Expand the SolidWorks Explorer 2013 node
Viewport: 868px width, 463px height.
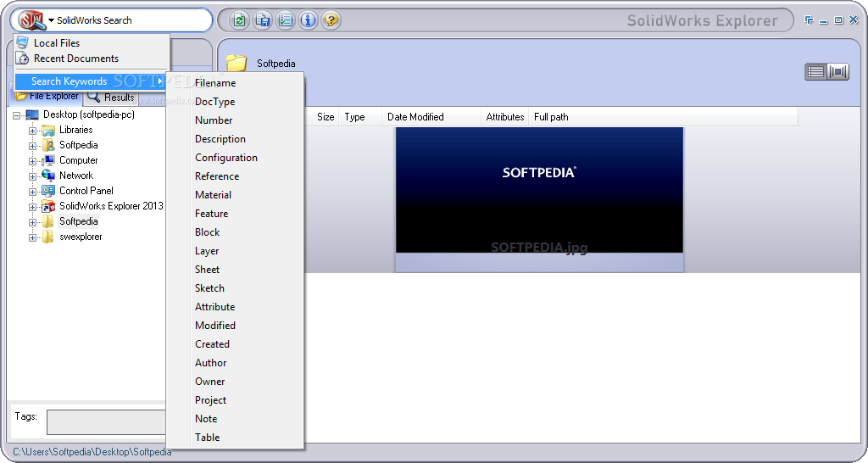coord(33,207)
